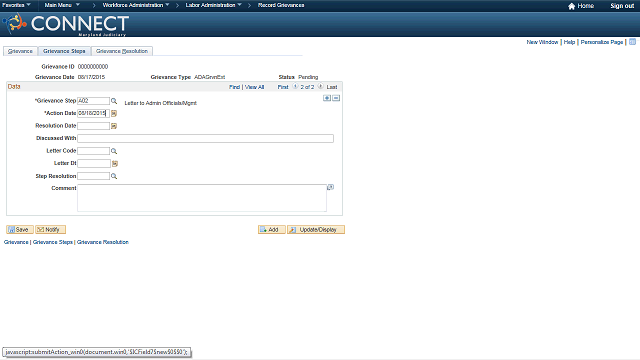
Task: Open the Action Date calendar picker
Action: point(114,113)
